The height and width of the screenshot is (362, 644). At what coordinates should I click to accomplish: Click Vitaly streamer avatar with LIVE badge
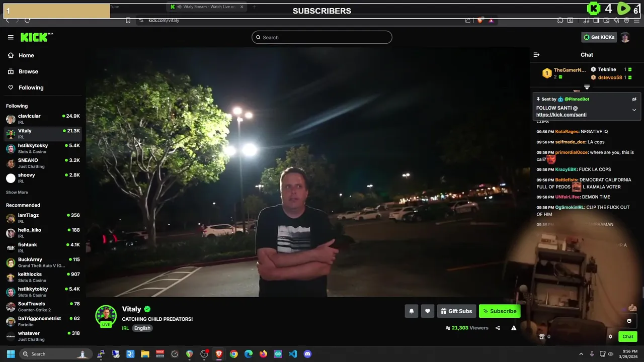click(106, 316)
